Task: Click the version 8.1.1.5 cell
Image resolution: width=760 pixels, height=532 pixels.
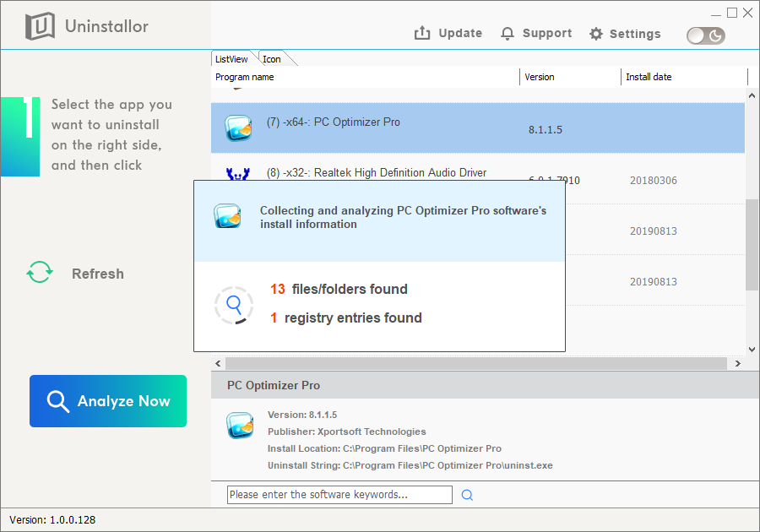Action: pos(546,130)
